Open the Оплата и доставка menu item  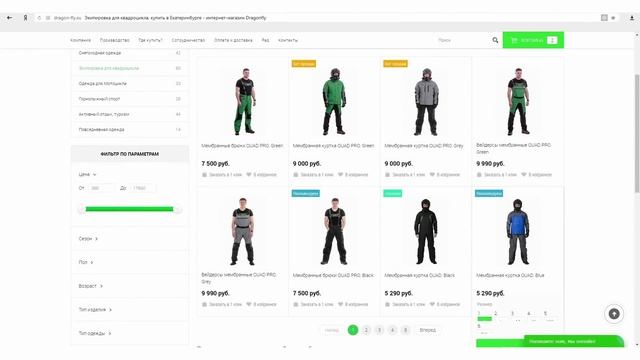pyautogui.click(x=233, y=40)
